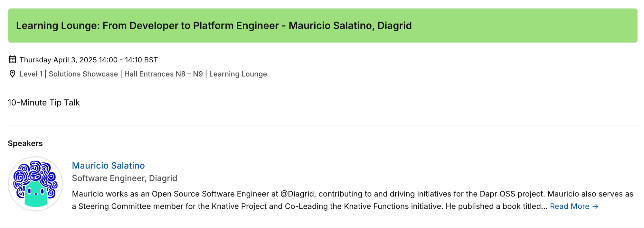Click the venue text Level 1 Solutions Showcase
Screen dimensions: 644x228
(69, 74)
